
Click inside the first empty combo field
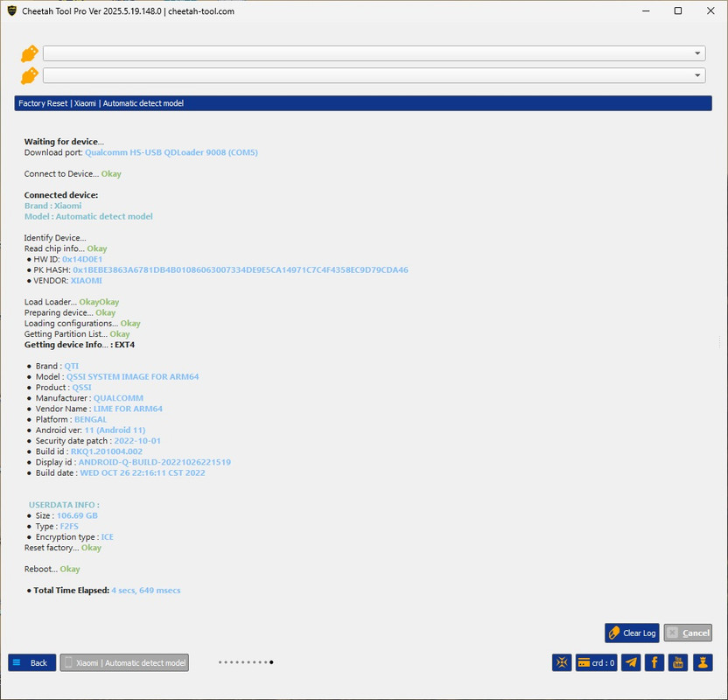click(374, 53)
